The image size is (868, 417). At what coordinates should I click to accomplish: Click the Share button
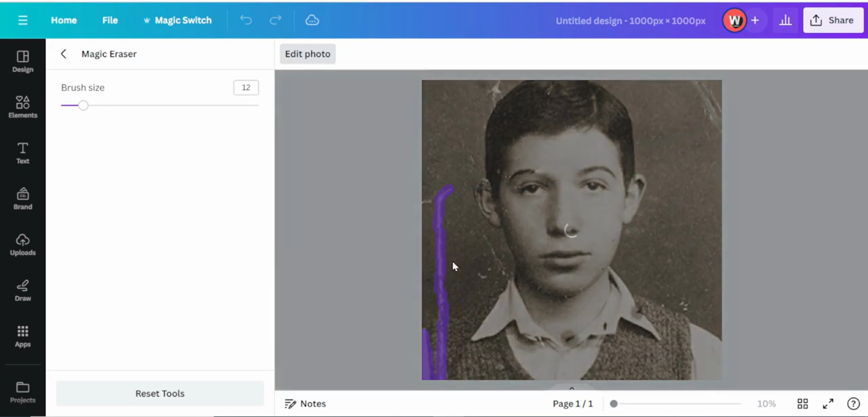833,20
